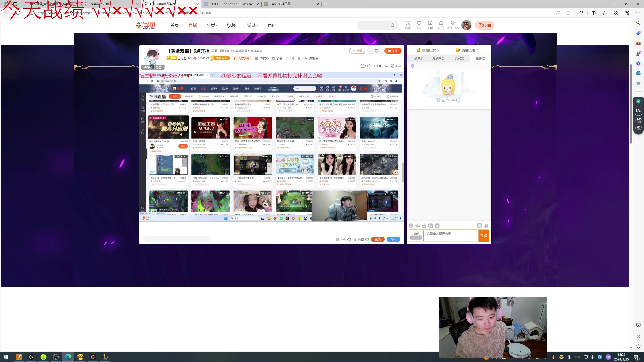
Task: Click the 发送 send button
Action: pyautogui.click(x=484, y=236)
